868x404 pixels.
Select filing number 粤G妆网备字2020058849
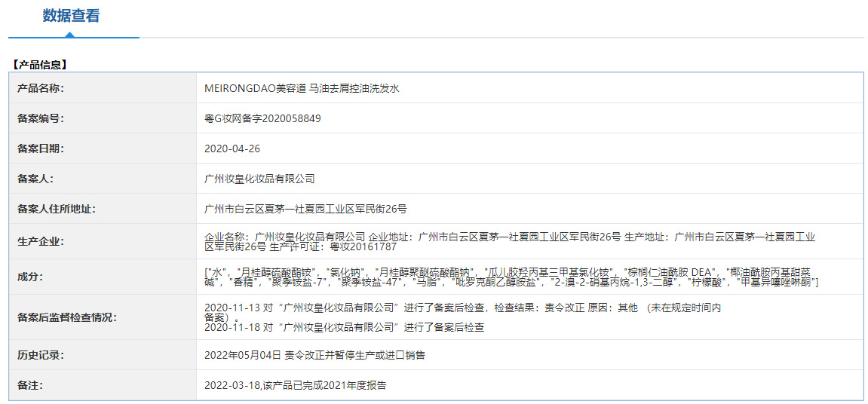262,118
